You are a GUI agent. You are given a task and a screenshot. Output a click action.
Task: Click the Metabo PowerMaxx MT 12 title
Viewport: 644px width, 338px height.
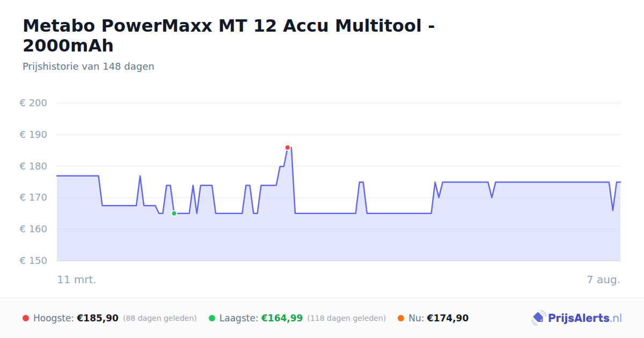(x=229, y=35)
